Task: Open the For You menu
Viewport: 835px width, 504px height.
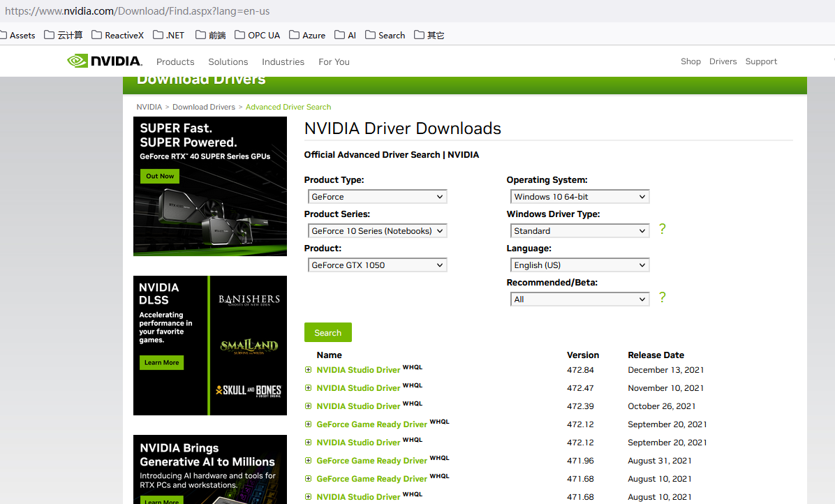Action: coord(334,61)
